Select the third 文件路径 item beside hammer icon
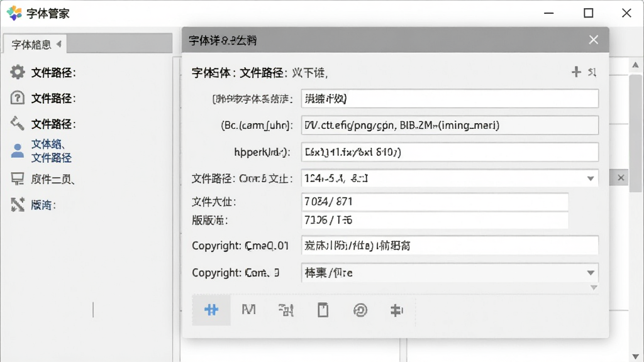The height and width of the screenshot is (362, 644). [53, 124]
